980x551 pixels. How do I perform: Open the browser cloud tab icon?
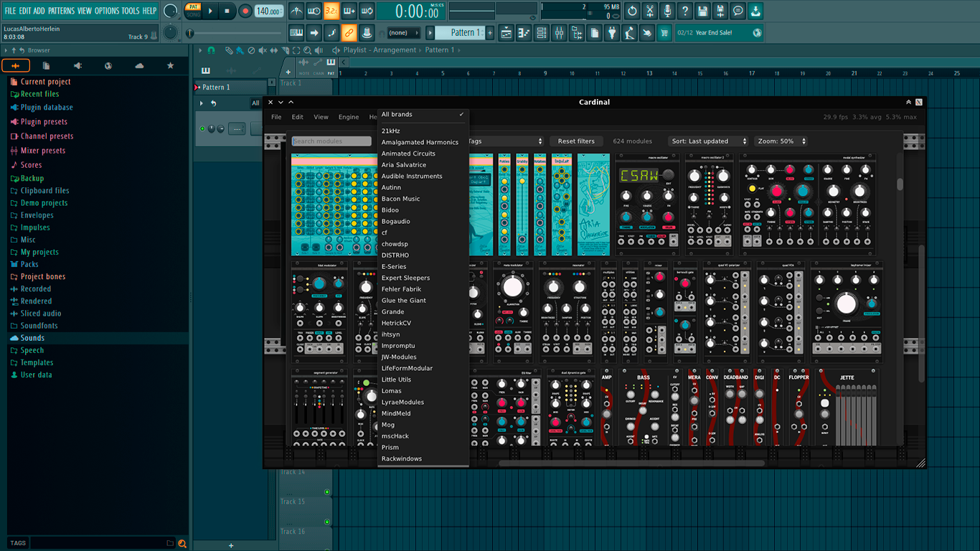click(139, 65)
